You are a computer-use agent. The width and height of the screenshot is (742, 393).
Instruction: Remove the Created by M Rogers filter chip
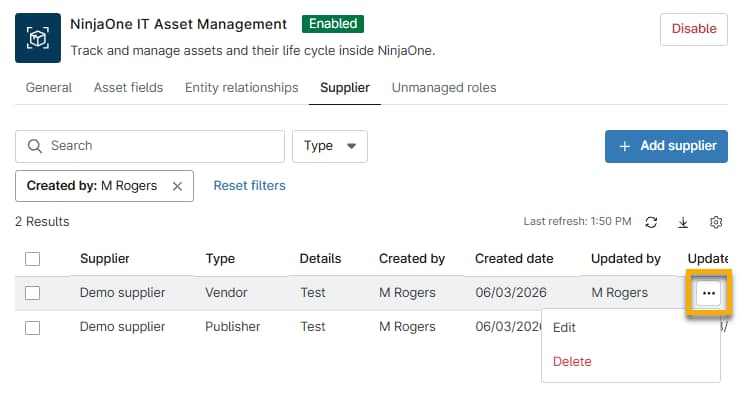click(177, 186)
